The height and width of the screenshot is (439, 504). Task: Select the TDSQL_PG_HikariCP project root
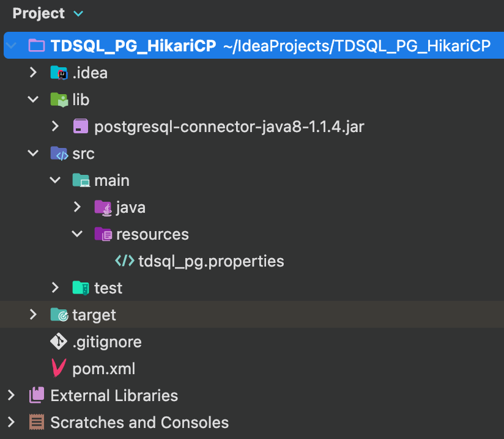coord(133,46)
